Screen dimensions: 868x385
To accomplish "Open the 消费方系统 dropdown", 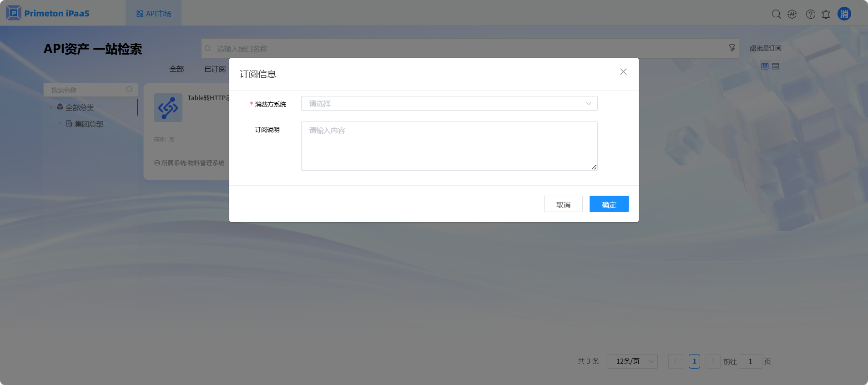I will click(449, 103).
